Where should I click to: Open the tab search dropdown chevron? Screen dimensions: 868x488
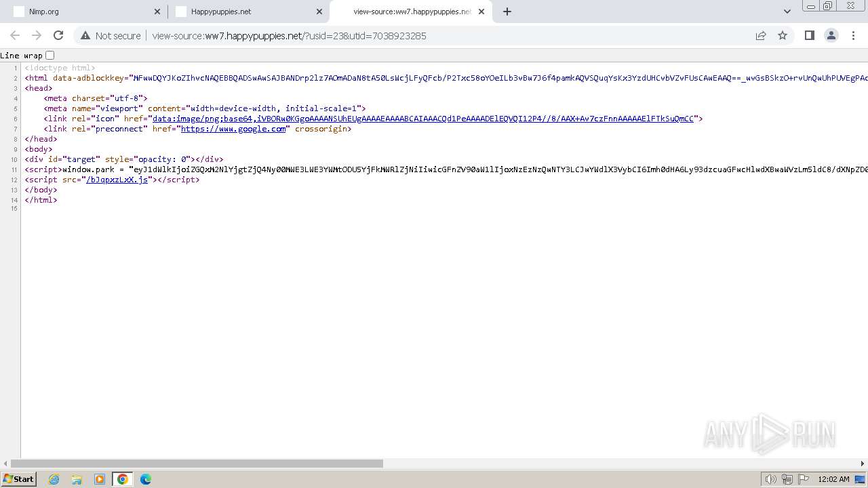pos(787,12)
